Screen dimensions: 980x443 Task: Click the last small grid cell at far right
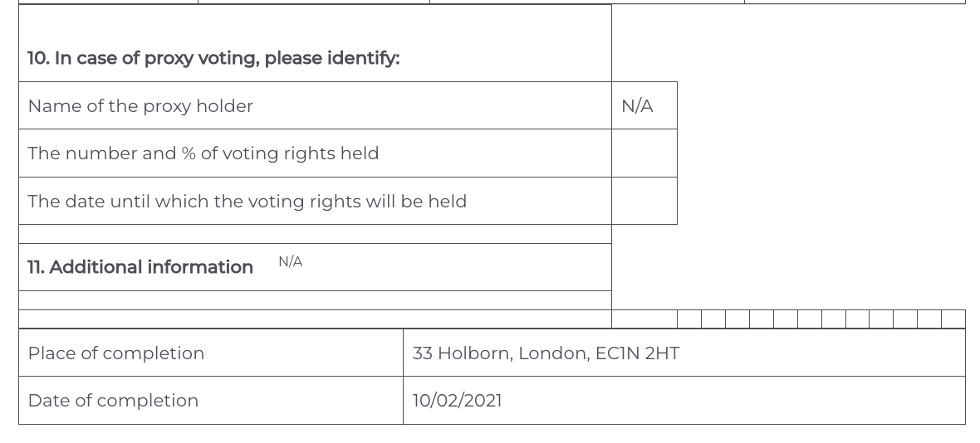[x=953, y=319]
